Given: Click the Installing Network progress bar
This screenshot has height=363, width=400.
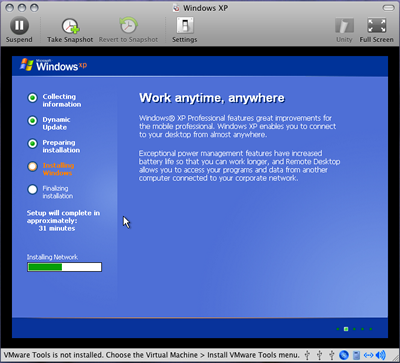Looking at the screenshot, I should [x=64, y=267].
